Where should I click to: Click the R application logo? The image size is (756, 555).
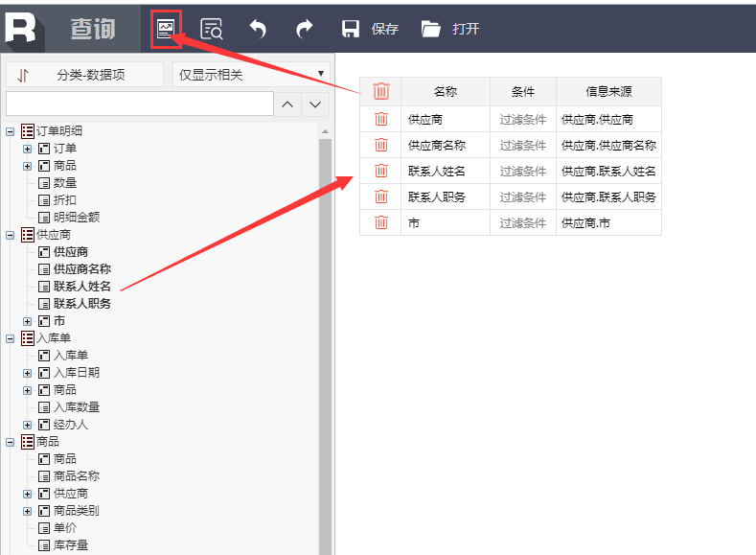[21, 27]
